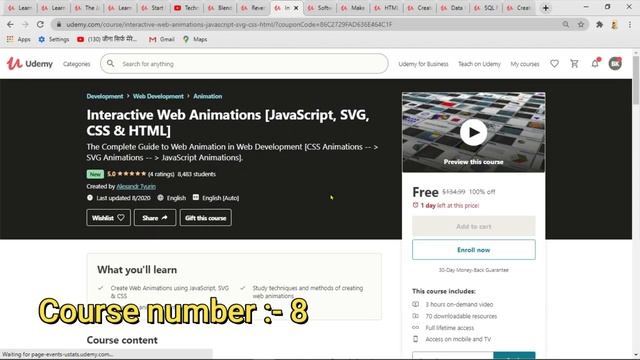Open the YouTube bookmark with Hindi title
The image size is (640, 360).
point(107,39)
